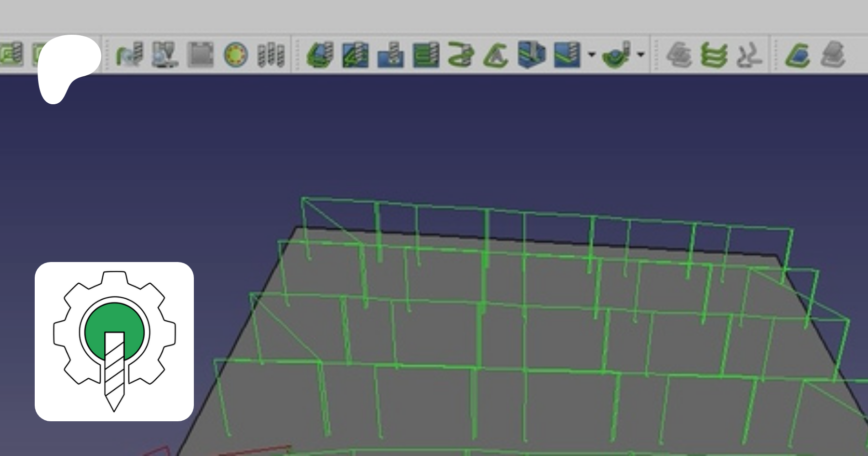Choose the Face milling operation

[426, 54]
